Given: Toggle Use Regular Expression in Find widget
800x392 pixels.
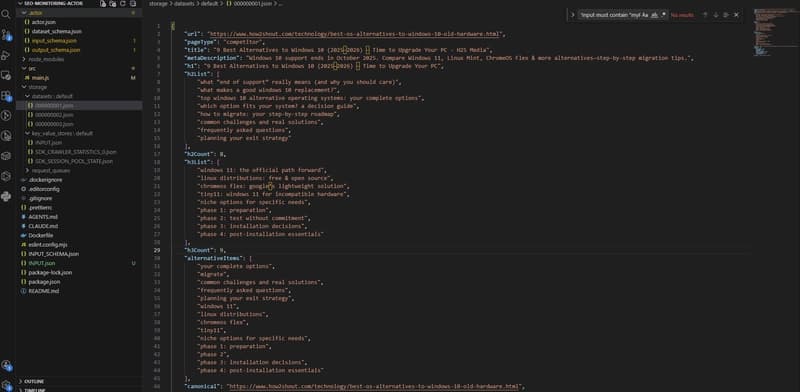Looking at the screenshot, I should tap(663, 15).
